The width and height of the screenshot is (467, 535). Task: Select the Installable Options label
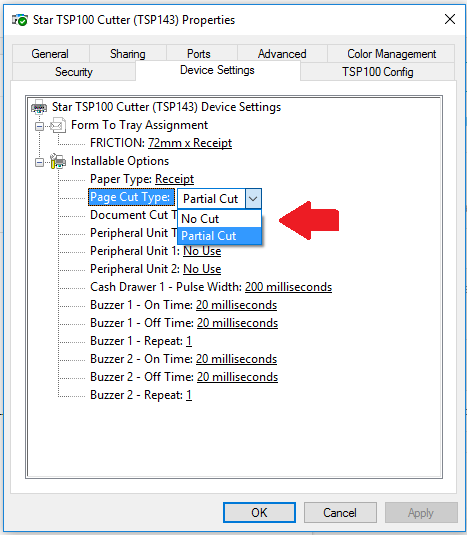(x=120, y=161)
